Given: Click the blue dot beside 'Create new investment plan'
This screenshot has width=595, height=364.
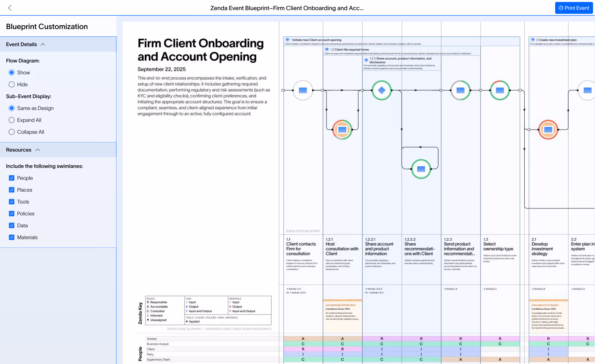Looking at the screenshot, I should pos(533,40).
